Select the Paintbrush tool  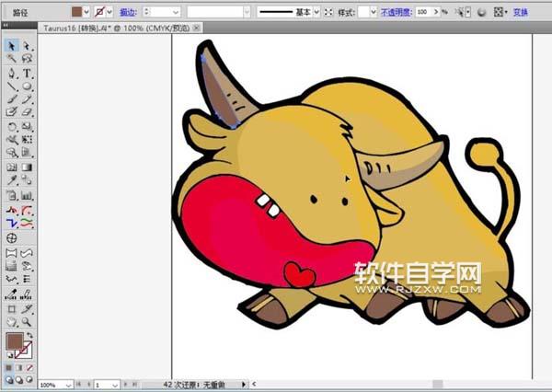click(x=11, y=99)
